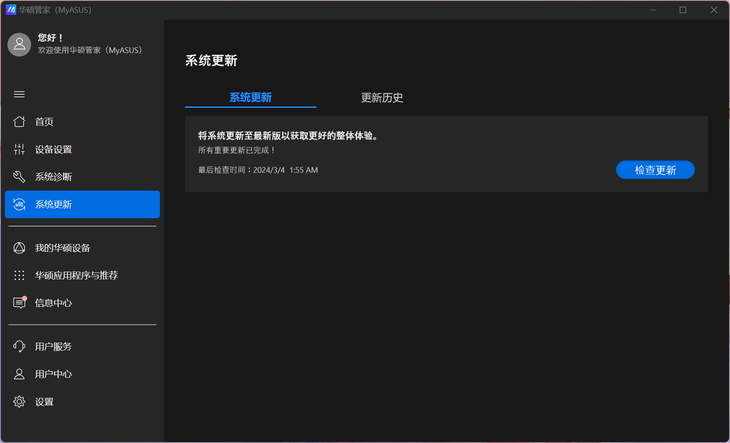Click the large 系统更新 page heading
The image size is (730, 443).
pos(211,61)
